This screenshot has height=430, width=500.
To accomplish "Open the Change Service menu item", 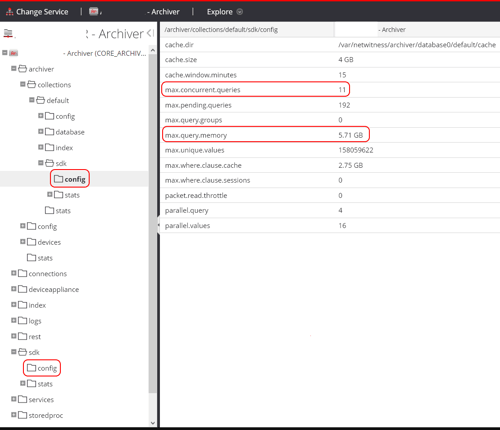I will [37, 12].
